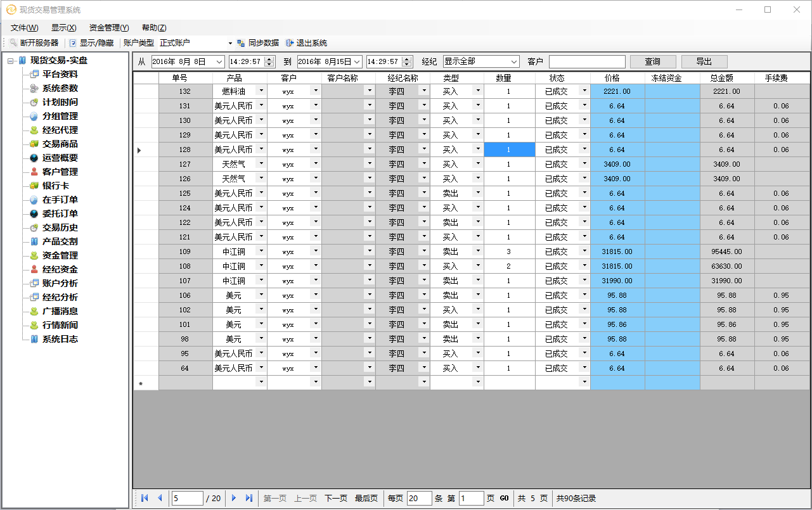The image size is (812, 510).
Task: Open 运营概要 overview entry
Action: click(60, 158)
